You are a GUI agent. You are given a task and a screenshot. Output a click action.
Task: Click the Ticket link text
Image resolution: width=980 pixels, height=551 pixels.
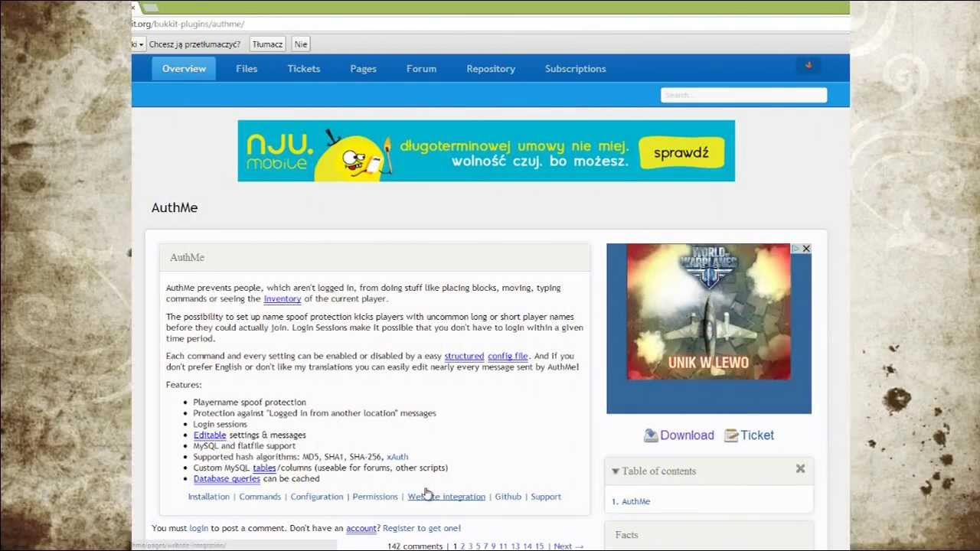(x=757, y=435)
